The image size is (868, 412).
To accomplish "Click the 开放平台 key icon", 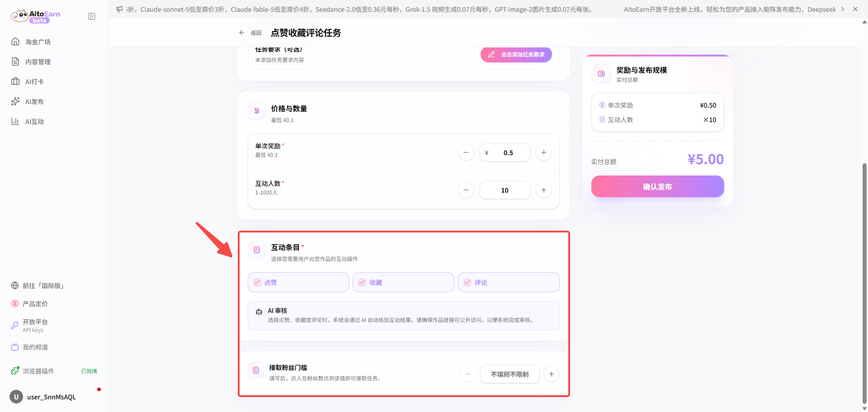I will pos(15,325).
